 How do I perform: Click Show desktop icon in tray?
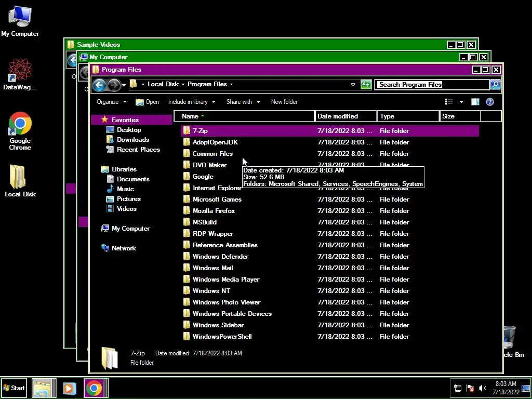tap(526, 388)
